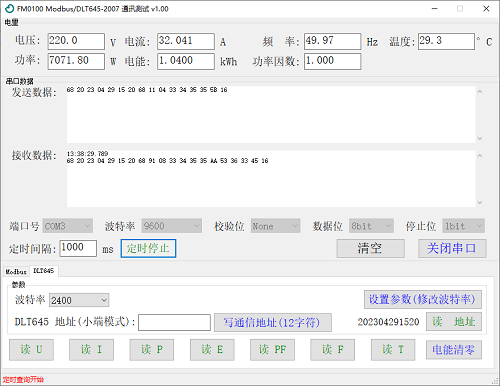Click the 关闭串口 button
The image size is (500, 386).
pos(452,248)
